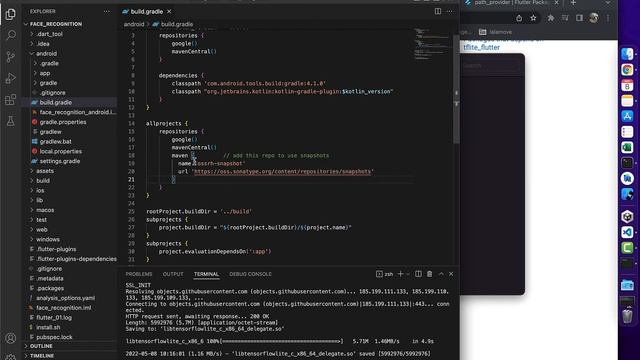Expand the TIMELINE section
The image size is (640, 360).
point(42,356)
